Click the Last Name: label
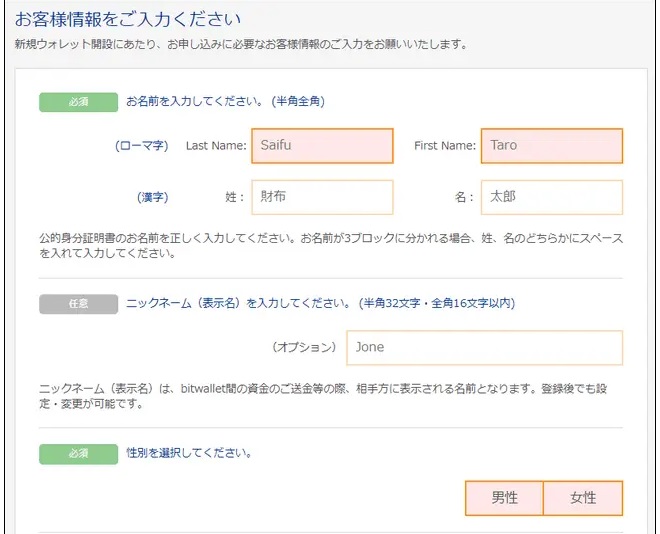This screenshot has height=534, width=660. coord(216,146)
